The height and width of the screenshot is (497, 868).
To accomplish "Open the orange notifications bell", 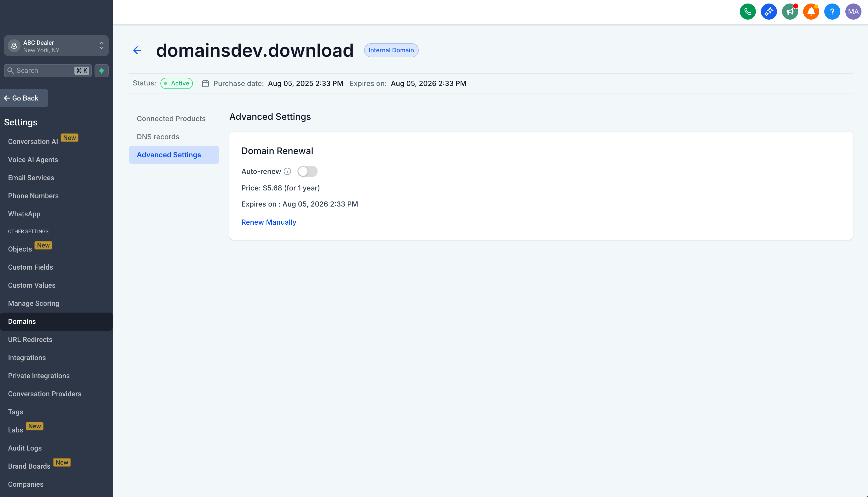I will (x=811, y=11).
